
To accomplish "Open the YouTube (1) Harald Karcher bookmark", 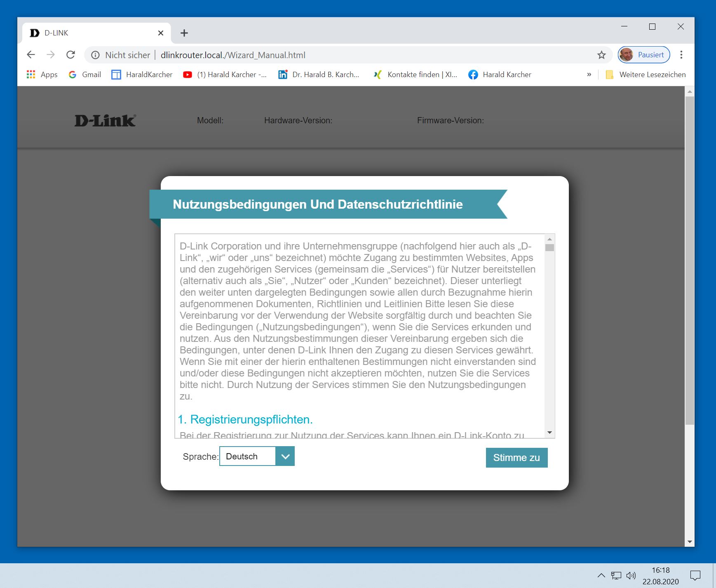I will point(225,75).
